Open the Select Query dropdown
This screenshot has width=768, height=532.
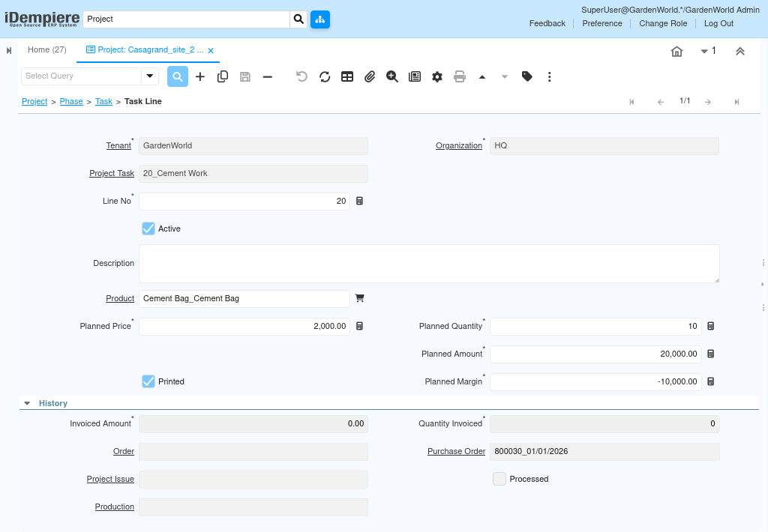click(x=150, y=76)
